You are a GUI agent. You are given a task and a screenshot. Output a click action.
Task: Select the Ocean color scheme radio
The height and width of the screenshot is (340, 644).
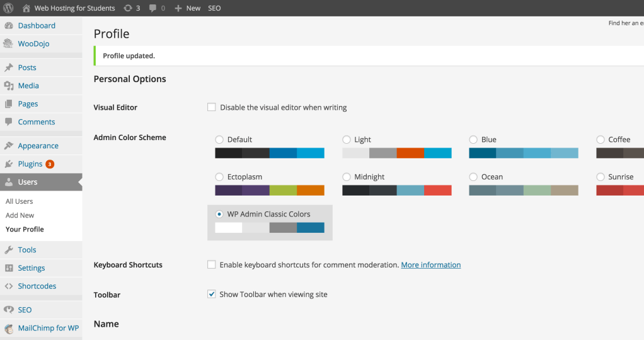pos(473,177)
